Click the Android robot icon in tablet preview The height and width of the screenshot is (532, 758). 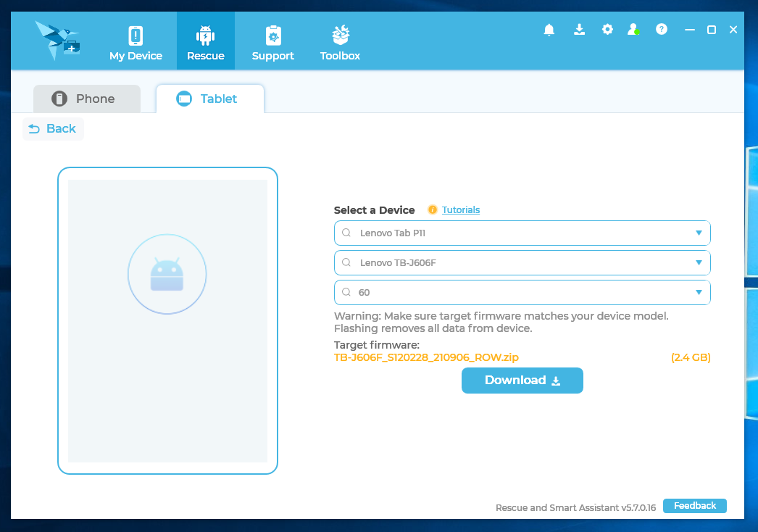[167, 274]
